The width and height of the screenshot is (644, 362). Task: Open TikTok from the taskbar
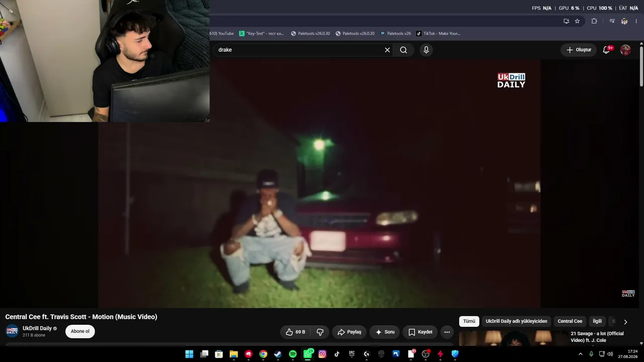[337, 354]
